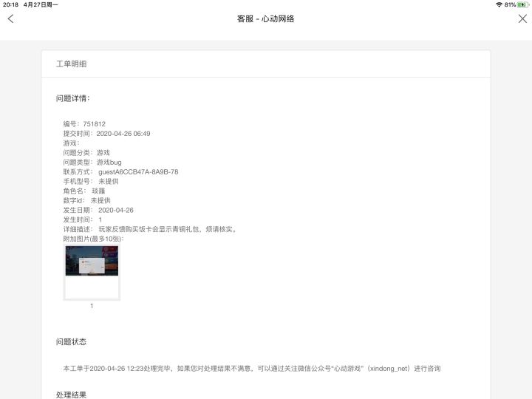Select the 角色名 row

(x=84, y=191)
